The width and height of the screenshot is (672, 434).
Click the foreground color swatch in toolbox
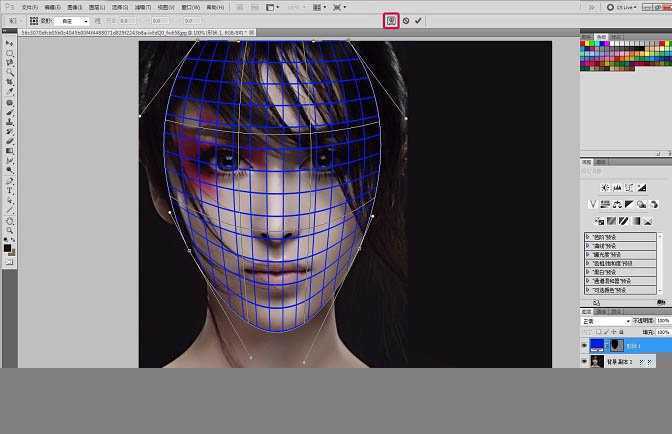[7, 248]
